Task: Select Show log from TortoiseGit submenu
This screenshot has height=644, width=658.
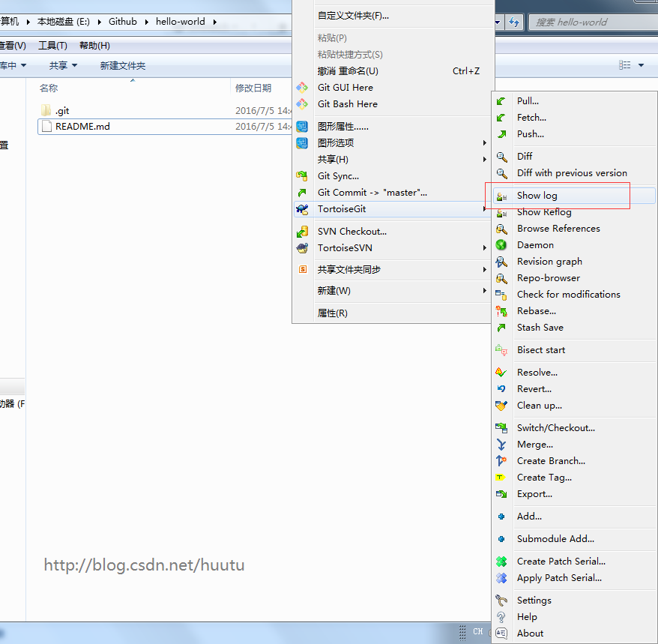Action: (x=574, y=196)
